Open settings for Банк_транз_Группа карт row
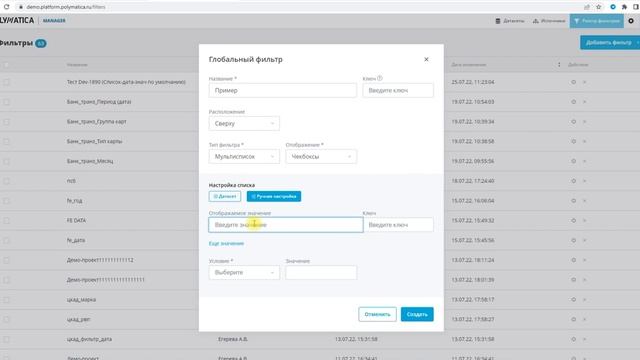Viewport: 640px width, 360px height. [573, 122]
